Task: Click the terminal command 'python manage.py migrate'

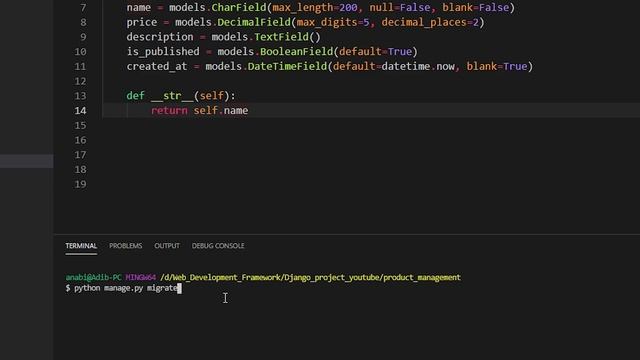Action: (x=126, y=288)
